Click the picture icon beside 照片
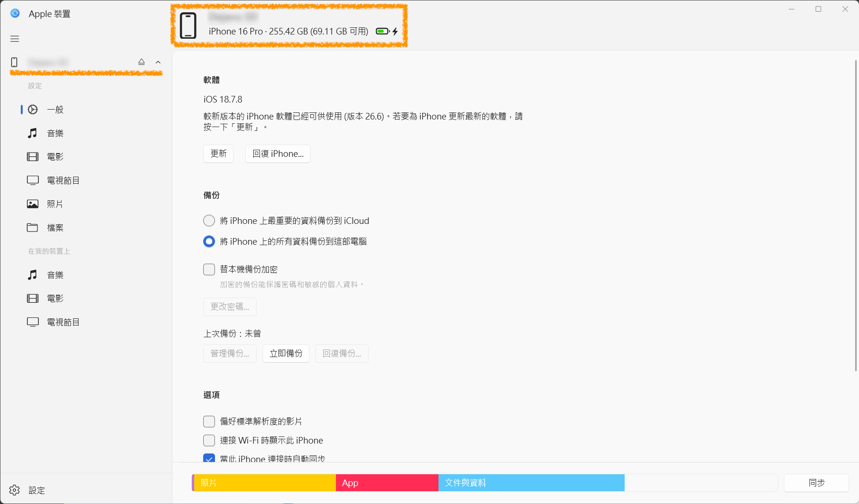 pyautogui.click(x=33, y=204)
